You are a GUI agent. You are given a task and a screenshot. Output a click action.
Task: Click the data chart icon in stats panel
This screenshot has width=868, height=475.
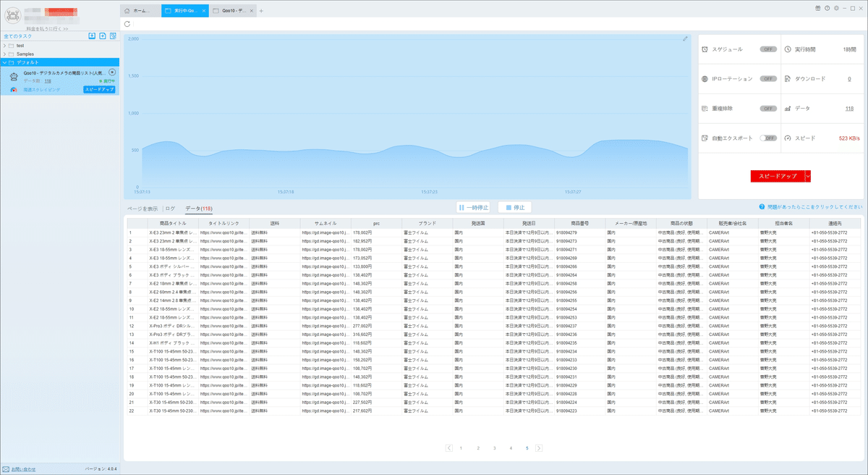tap(788, 108)
